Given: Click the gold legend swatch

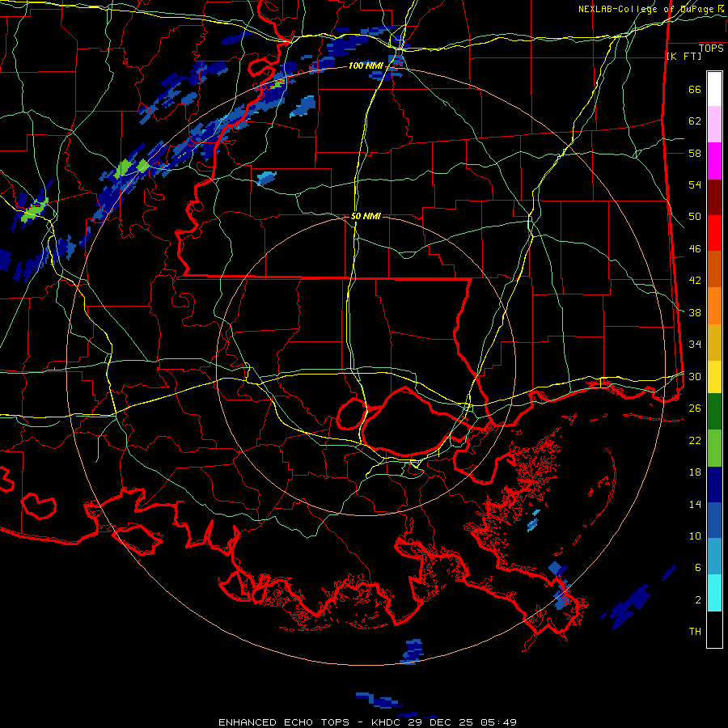Looking at the screenshot, I should [714, 343].
